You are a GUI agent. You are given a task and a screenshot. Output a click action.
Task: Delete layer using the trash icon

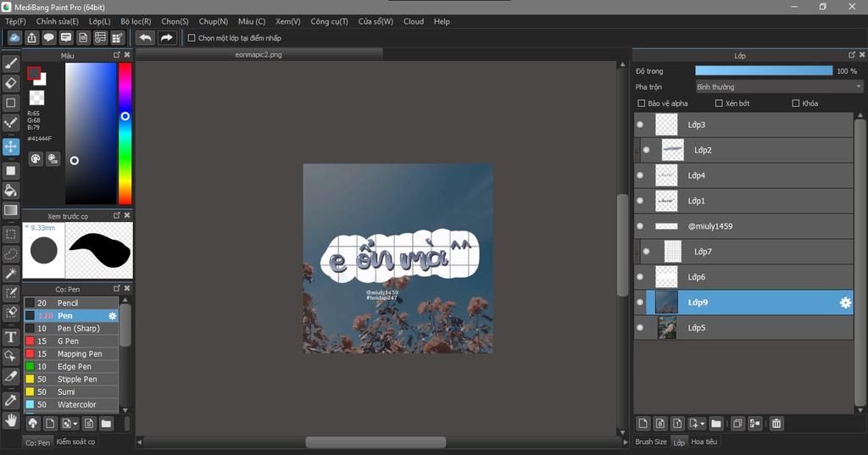click(x=776, y=424)
